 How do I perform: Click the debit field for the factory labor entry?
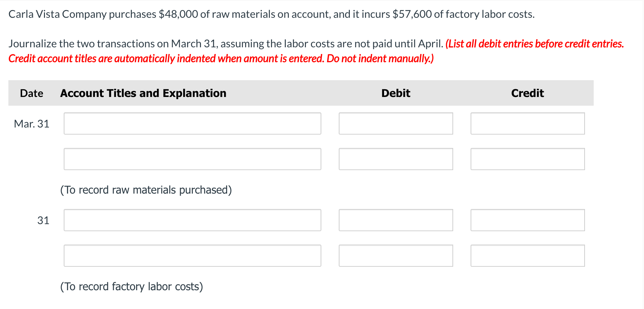[x=395, y=220]
